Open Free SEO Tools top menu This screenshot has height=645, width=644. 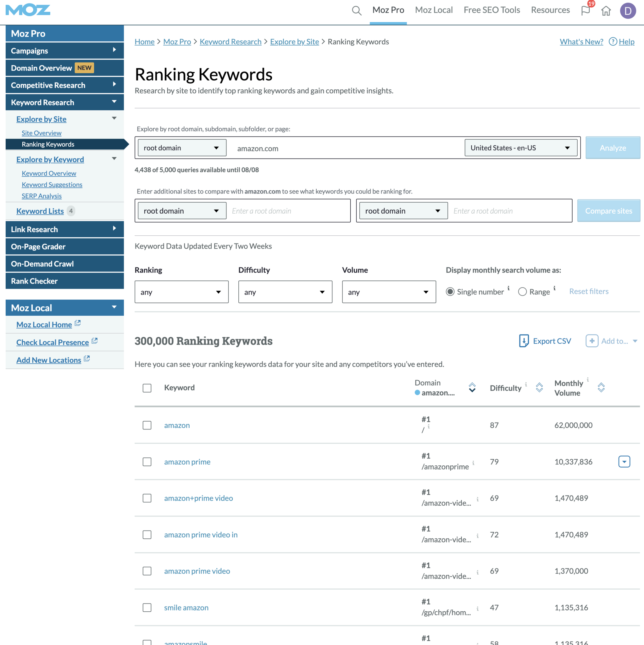tap(492, 10)
